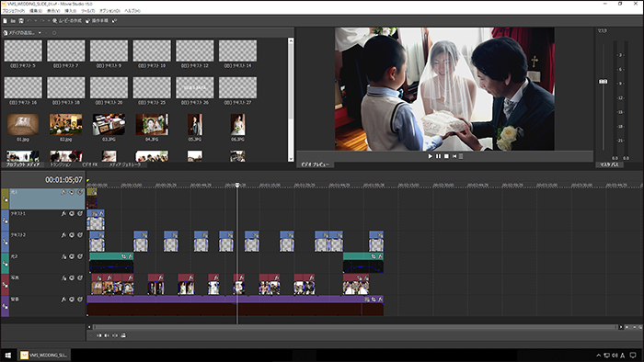The width and height of the screenshot is (644, 362).
Task: Click the What's This help cursor icon
Action: click(115, 20)
